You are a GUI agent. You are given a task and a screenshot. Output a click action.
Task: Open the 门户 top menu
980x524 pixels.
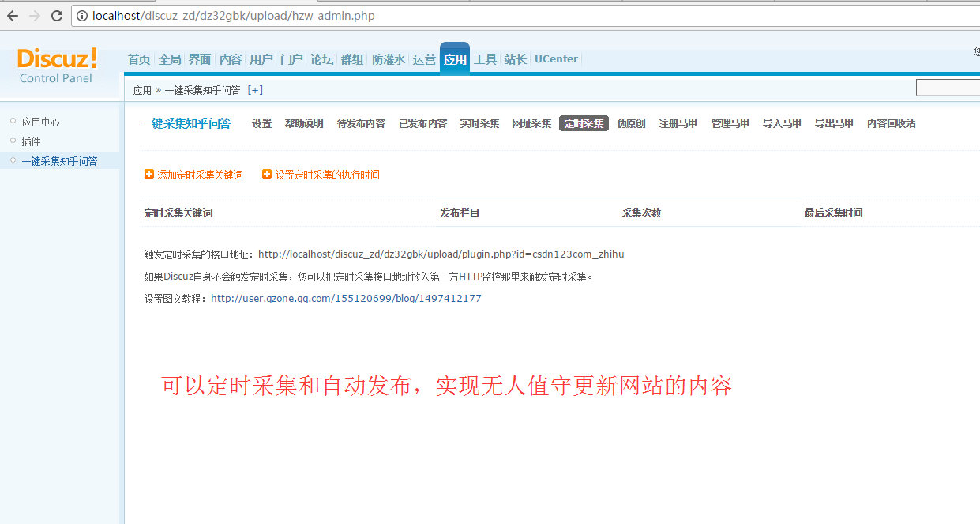(x=291, y=59)
